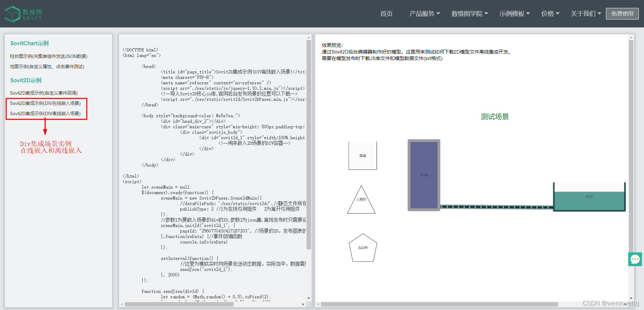Click the code panel horizontal scrollbar
Viewport: 644px width, 310px height.
179,304
